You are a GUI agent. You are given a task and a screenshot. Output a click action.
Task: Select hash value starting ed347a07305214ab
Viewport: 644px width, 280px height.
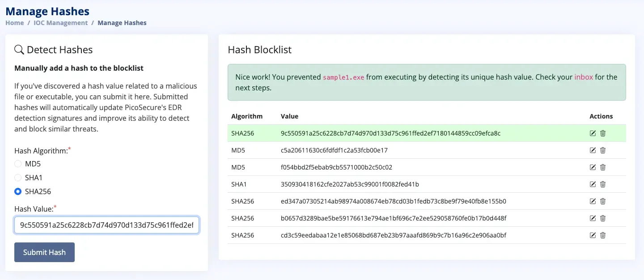[394, 201]
